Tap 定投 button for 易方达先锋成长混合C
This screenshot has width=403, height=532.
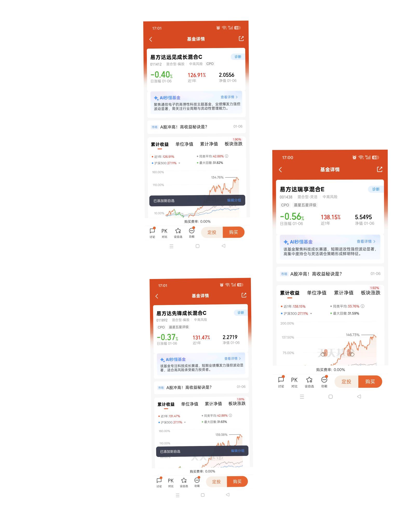point(216,482)
